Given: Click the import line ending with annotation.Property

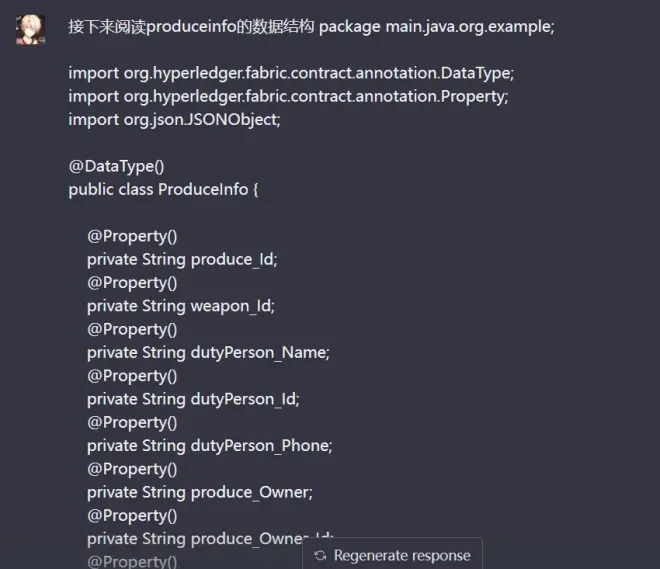Looking at the screenshot, I should [288, 96].
